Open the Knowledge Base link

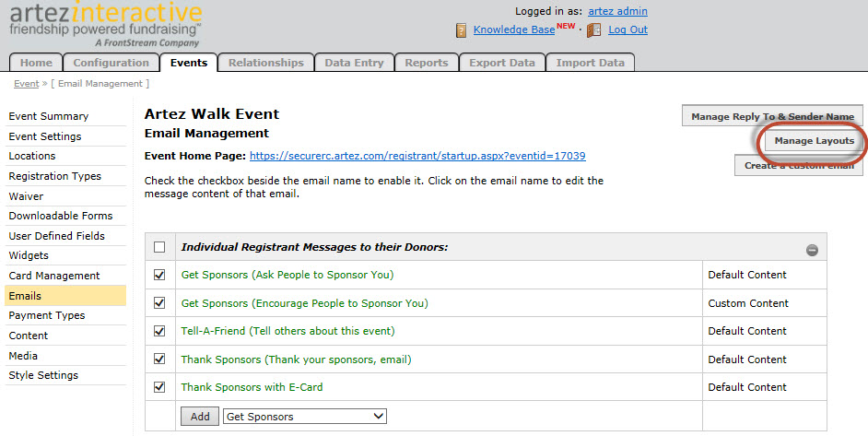pos(514,29)
